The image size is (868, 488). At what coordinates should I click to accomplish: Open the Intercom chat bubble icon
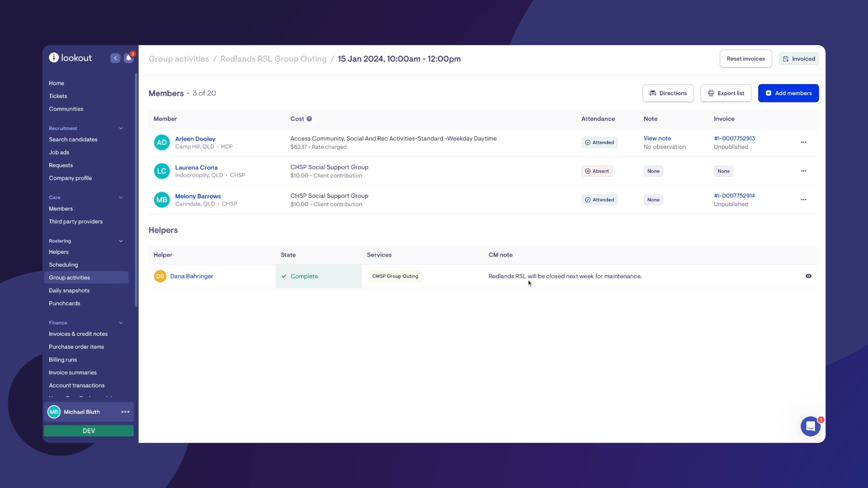[x=810, y=426]
